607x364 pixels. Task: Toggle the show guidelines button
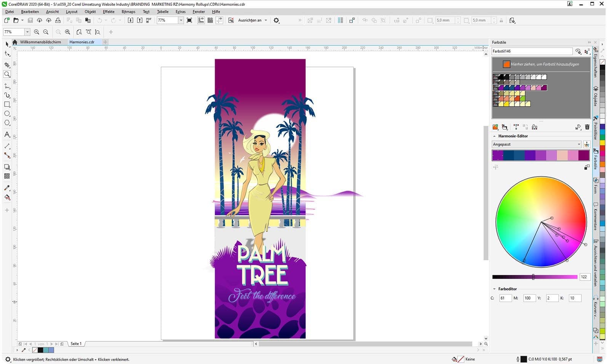tap(219, 20)
